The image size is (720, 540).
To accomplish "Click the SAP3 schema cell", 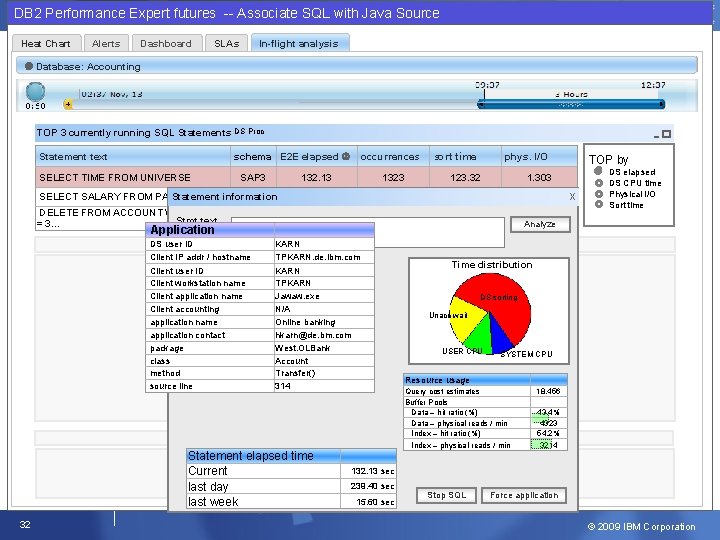I will tap(253, 177).
